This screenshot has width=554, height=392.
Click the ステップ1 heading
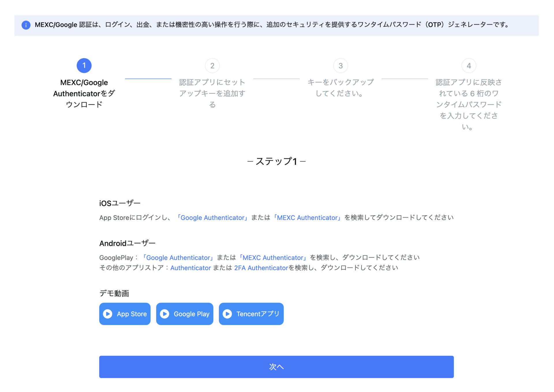[x=276, y=161]
